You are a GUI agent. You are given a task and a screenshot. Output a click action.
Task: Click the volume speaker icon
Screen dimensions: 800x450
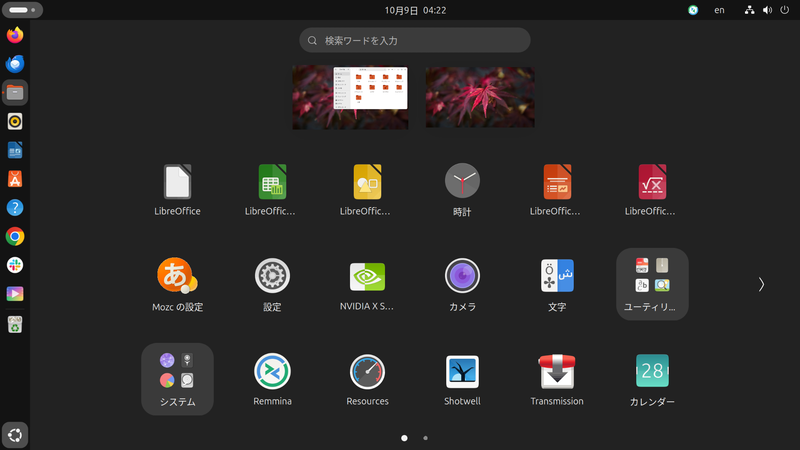pyautogui.click(x=767, y=10)
